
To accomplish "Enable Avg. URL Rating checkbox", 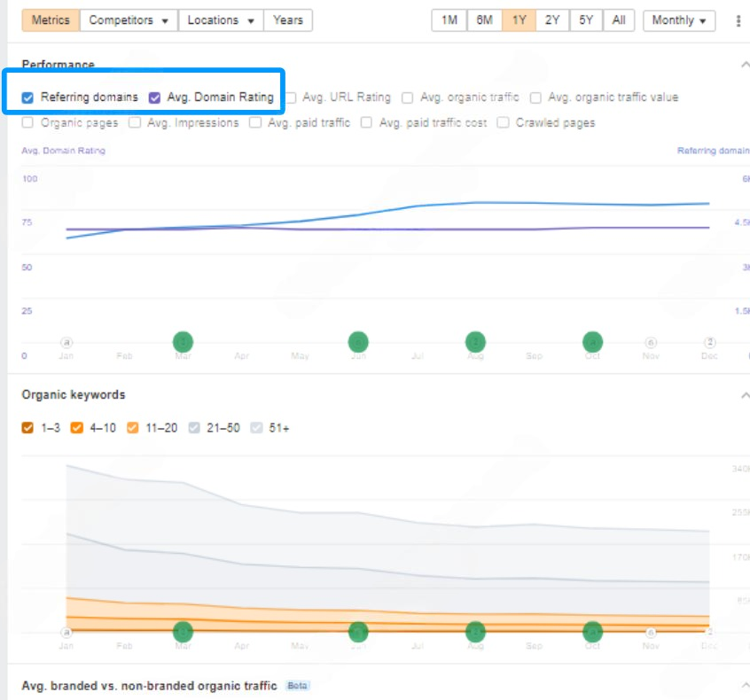I will point(291,97).
